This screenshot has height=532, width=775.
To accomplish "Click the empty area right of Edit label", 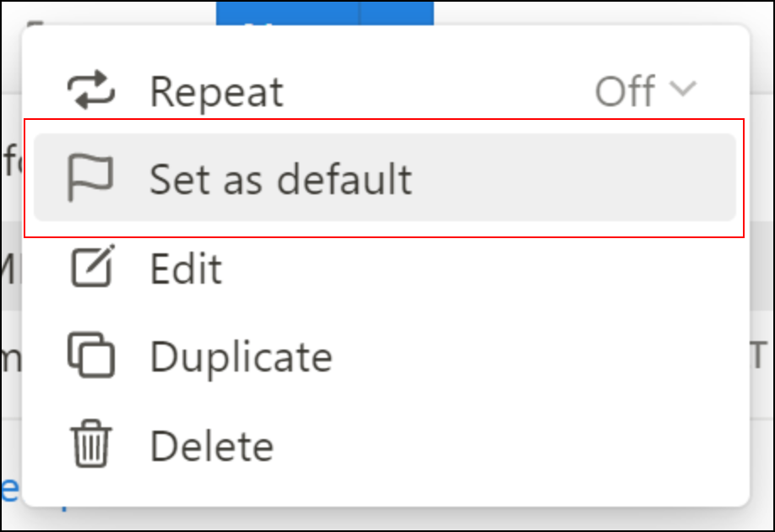I will point(480,269).
